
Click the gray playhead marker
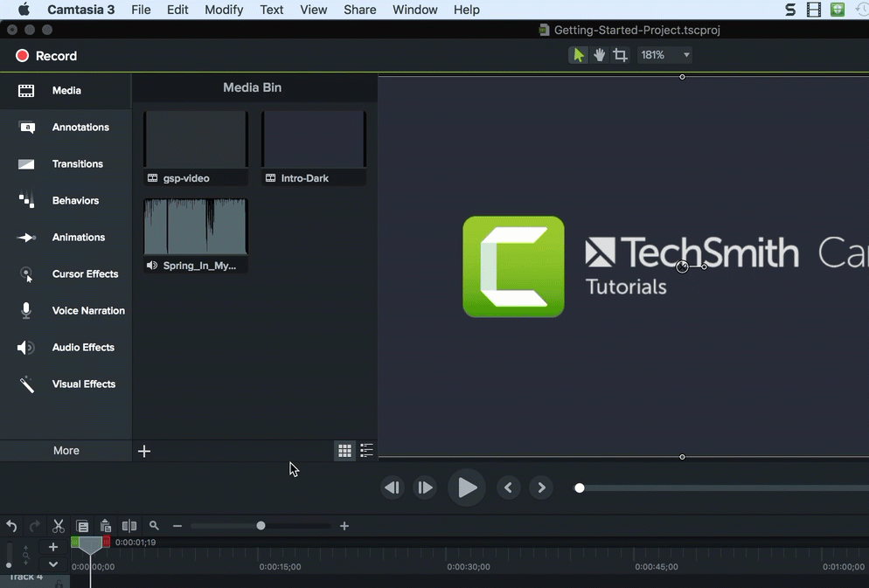(x=90, y=545)
